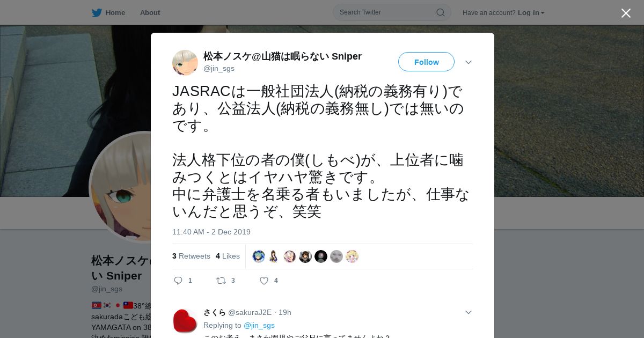Image resolution: width=644 pixels, height=338 pixels.
Task: Open first liker's blue-haired avatar
Action: 259,256
